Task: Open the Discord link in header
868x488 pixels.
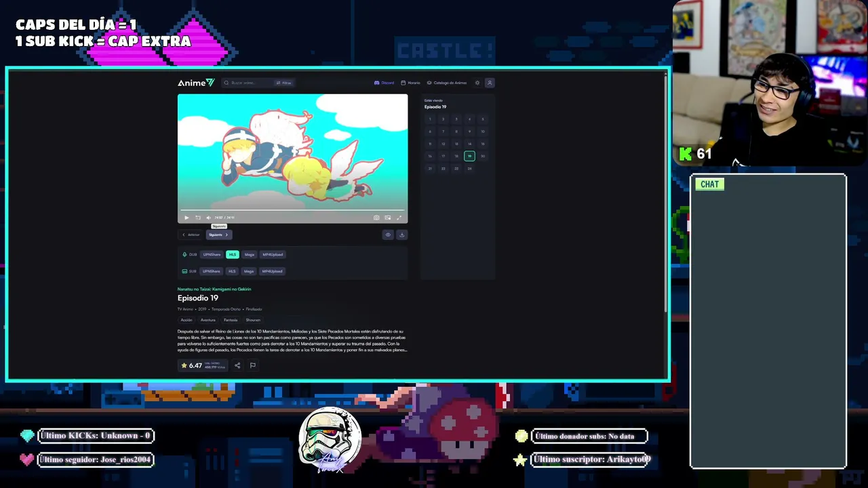Action: (384, 83)
